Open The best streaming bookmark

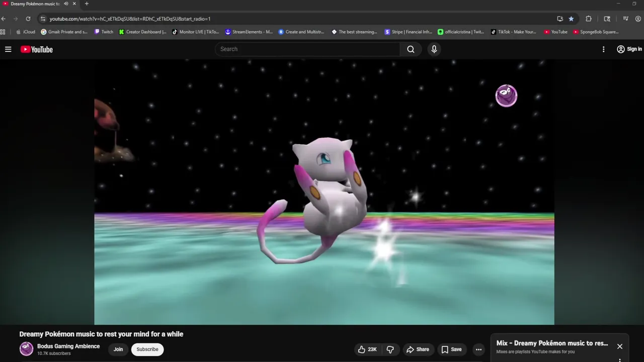pyautogui.click(x=355, y=32)
